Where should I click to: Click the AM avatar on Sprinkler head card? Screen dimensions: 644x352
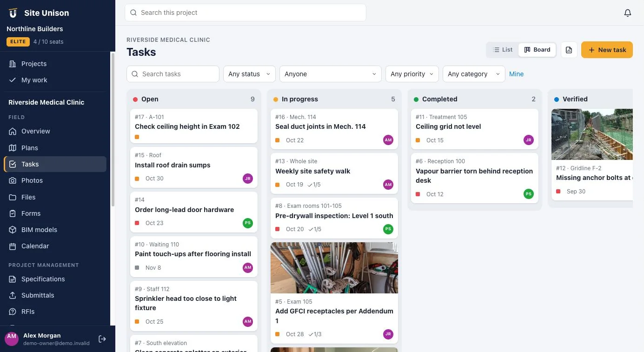[x=248, y=321]
